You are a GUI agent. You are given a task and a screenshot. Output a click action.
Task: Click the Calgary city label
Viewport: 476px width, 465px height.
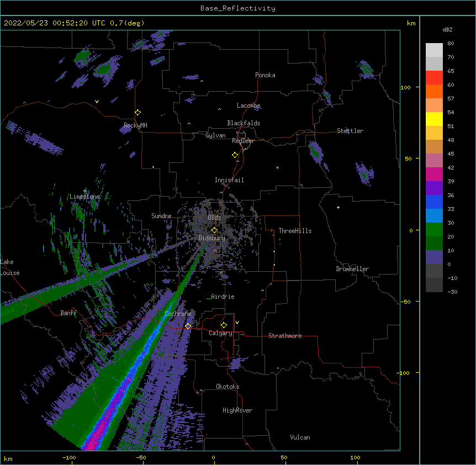(220, 333)
